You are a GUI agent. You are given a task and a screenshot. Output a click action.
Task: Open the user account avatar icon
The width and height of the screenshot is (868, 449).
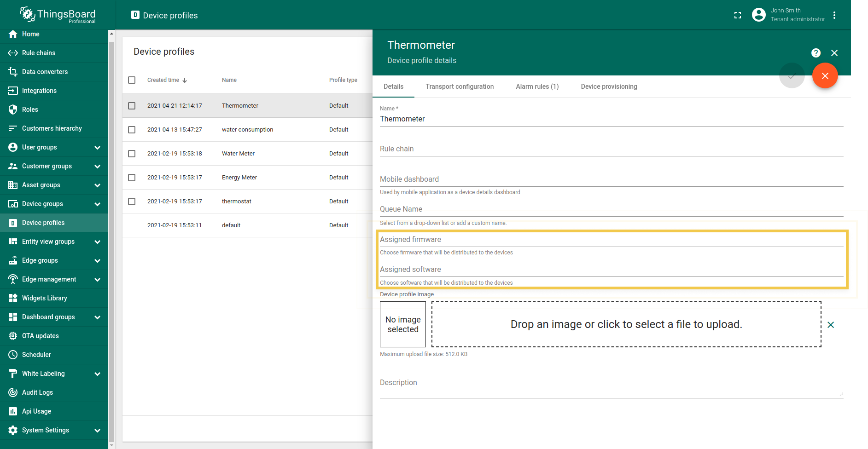(759, 15)
